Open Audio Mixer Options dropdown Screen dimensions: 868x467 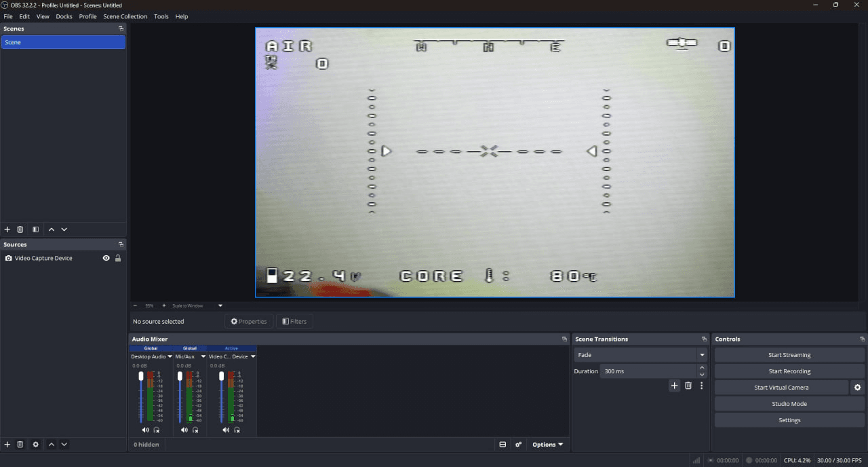coord(547,445)
